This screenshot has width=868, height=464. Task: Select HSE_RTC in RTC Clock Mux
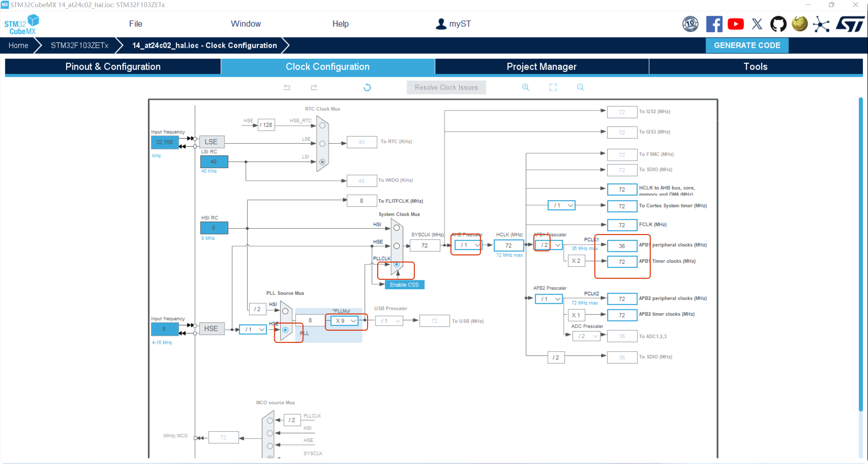322,125
